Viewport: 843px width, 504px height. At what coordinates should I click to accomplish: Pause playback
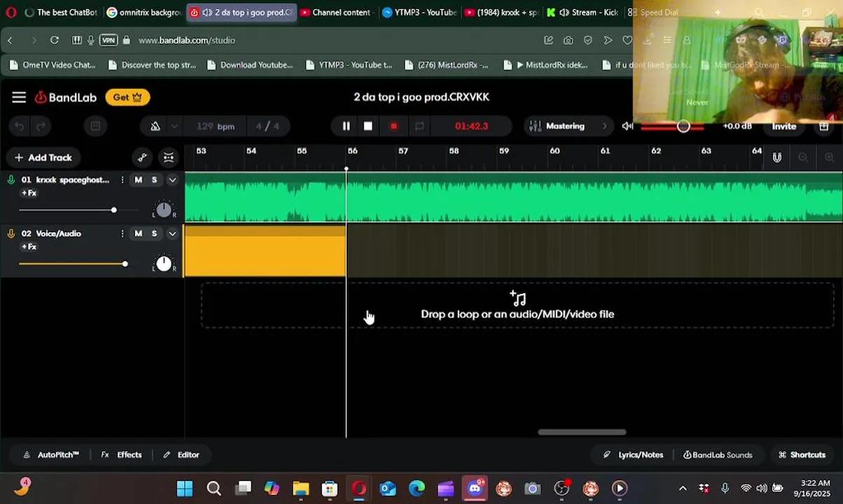click(x=346, y=126)
